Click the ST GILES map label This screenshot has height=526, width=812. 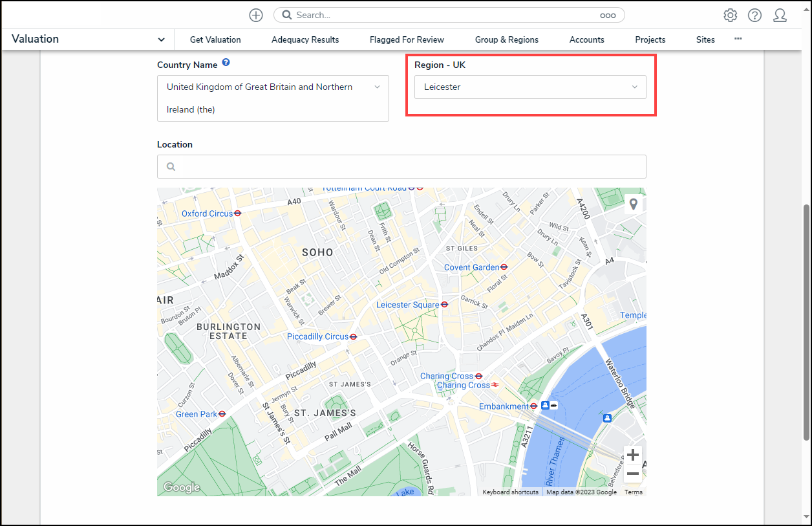coord(462,248)
